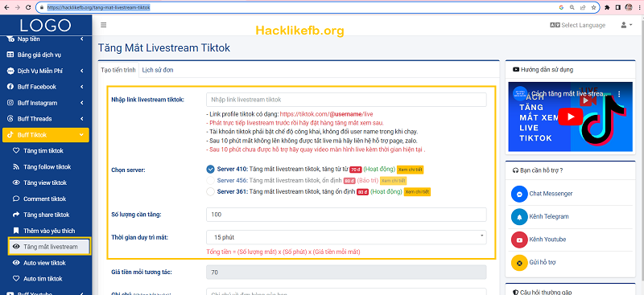The image size is (644, 295).
Task: Open the browser extensions puzzle icon
Action: 607,7
